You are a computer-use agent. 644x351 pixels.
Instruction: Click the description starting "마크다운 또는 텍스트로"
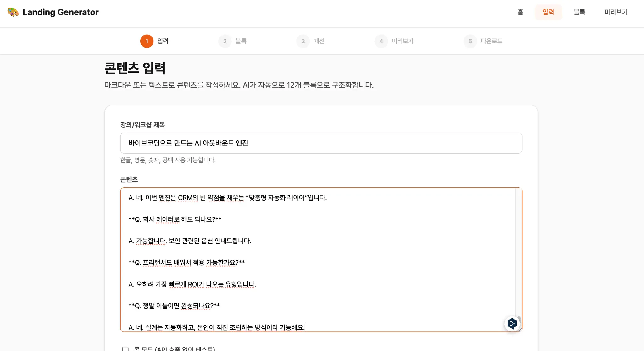click(x=239, y=85)
